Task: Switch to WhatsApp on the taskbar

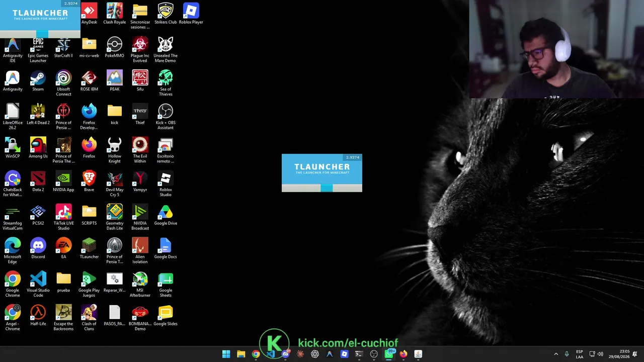Action: click(389, 354)
